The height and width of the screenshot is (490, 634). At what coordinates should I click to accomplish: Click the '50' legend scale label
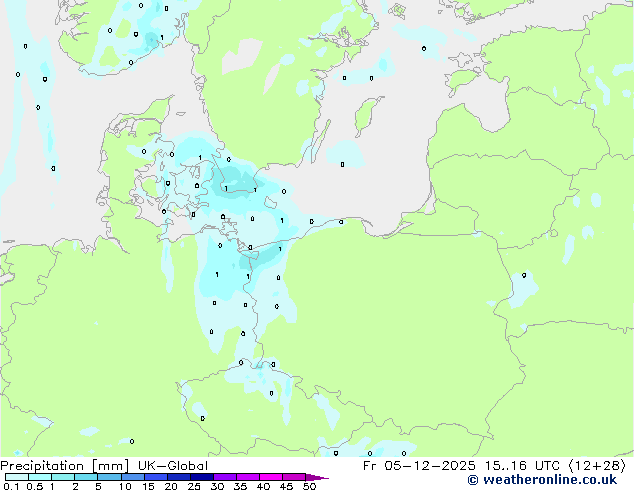[x=309, y=486]
